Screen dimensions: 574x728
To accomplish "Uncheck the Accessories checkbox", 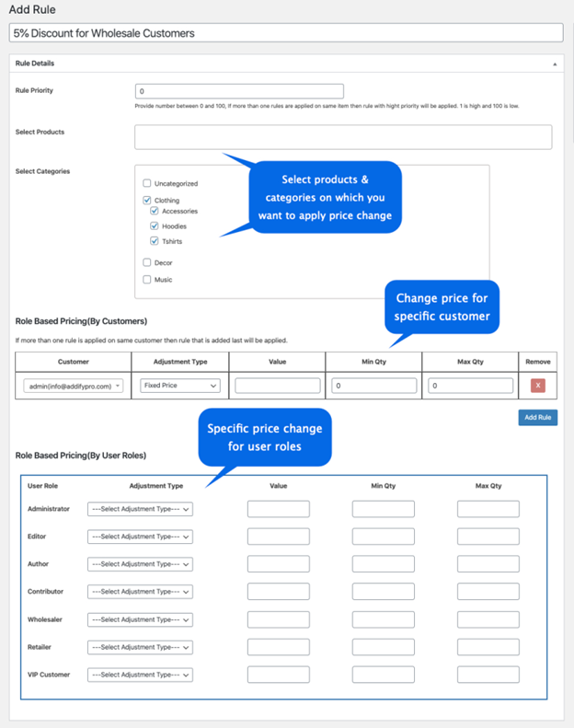I will (155, 211).
